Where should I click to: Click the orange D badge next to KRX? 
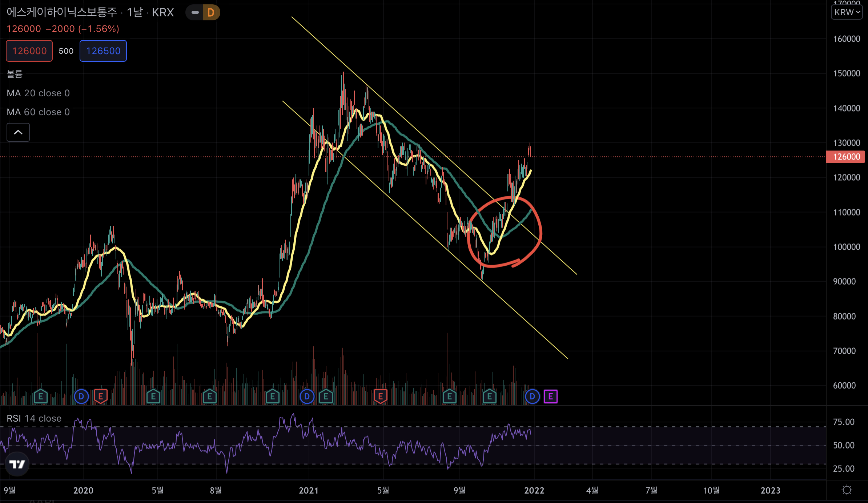pyautogui.click(x=211, y=13)
